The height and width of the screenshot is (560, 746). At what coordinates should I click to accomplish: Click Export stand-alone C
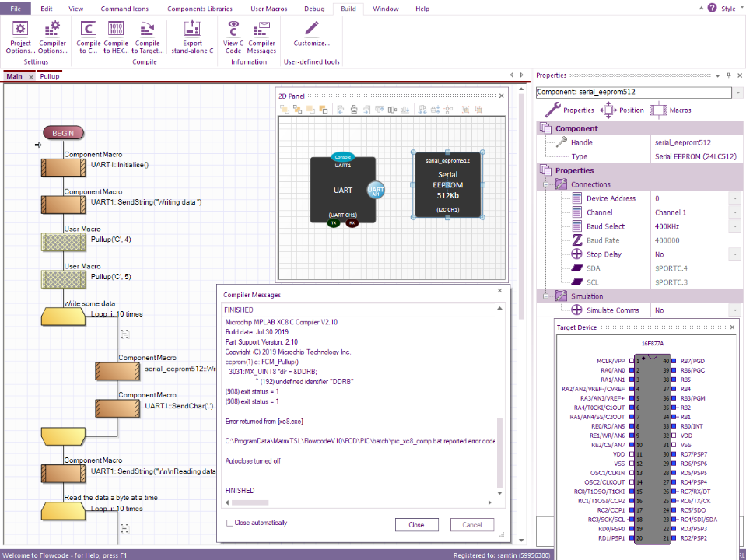192,37
